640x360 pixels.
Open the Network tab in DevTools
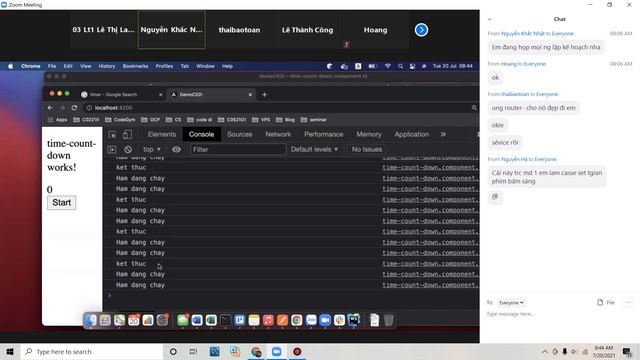coord(278,134)
